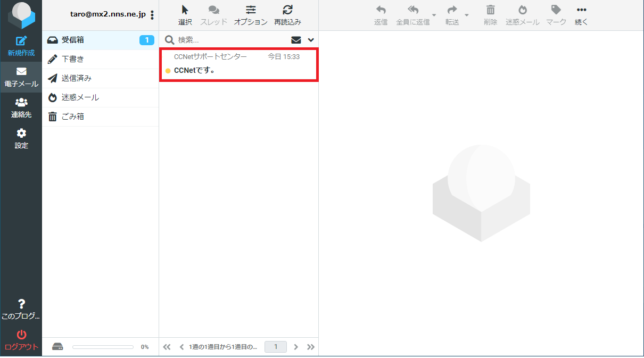Open the このプログ... help icon
This screenshot has height=358, width=644.
pyautogui.click(x=21, y=304)
